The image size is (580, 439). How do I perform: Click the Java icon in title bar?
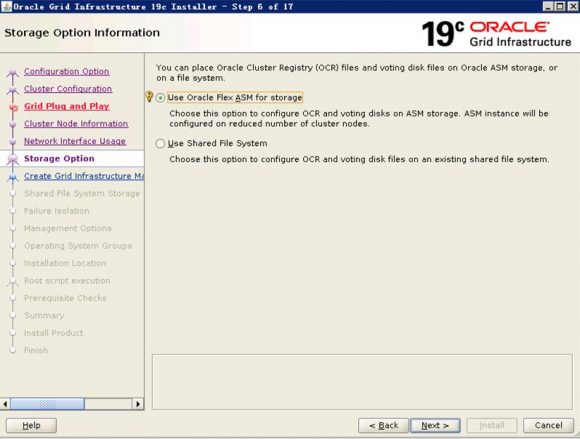pos(6,6)
